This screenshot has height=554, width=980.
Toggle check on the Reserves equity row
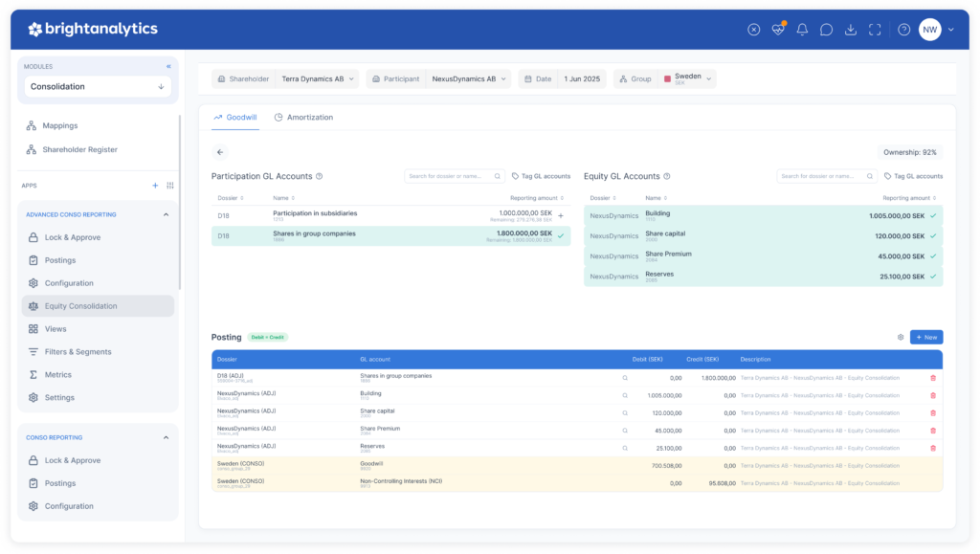tap(933, 277)
